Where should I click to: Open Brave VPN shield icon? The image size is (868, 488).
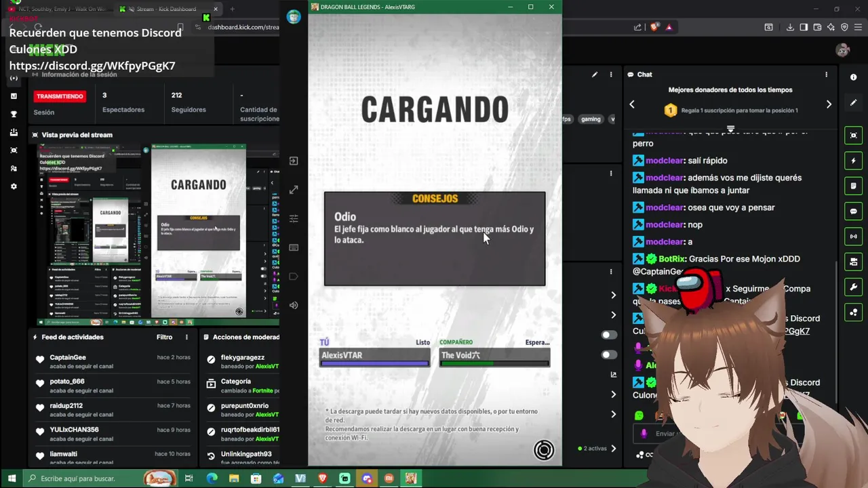pos(844,27)
